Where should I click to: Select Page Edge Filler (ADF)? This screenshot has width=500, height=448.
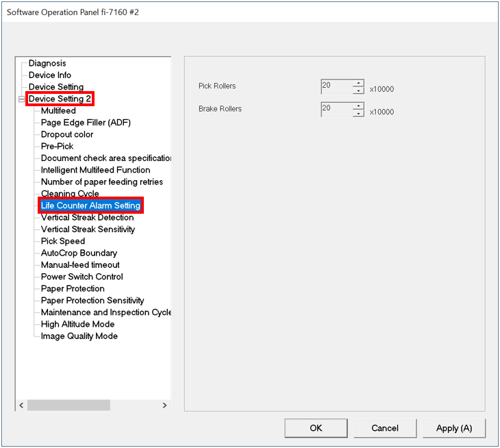[x=86, y=123]
